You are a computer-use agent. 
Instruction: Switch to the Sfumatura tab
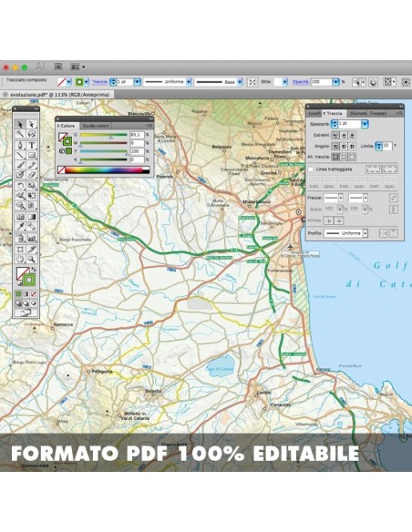[x=358, y=113]
